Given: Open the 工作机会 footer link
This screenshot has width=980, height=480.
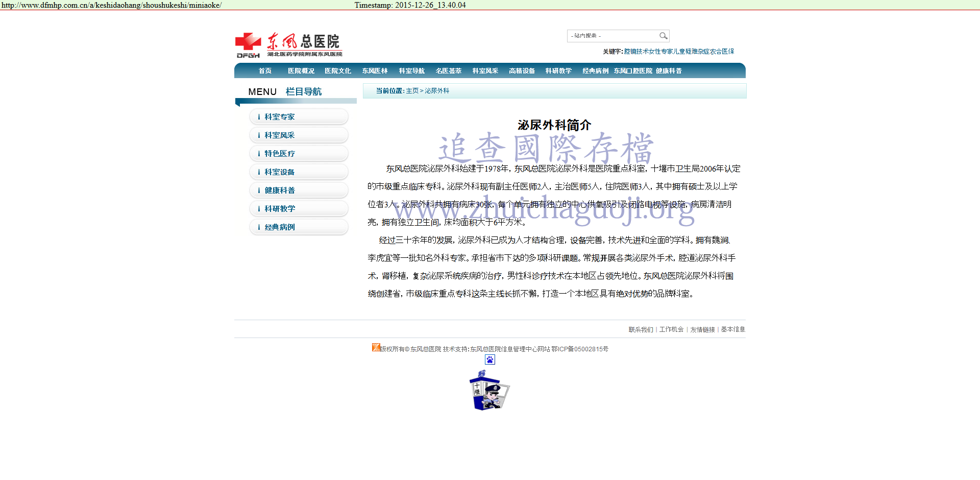Looking at the screenshot, I should coord(671,330).
